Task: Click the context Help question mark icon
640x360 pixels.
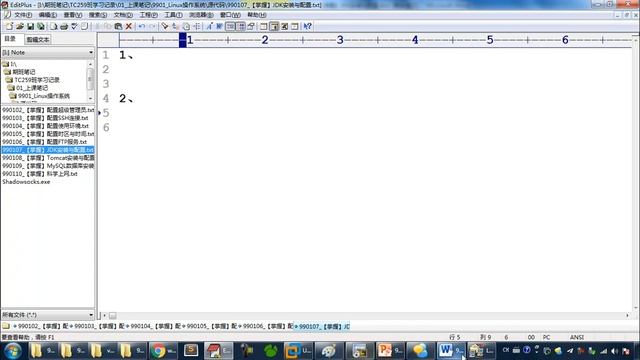Action: 308,26
